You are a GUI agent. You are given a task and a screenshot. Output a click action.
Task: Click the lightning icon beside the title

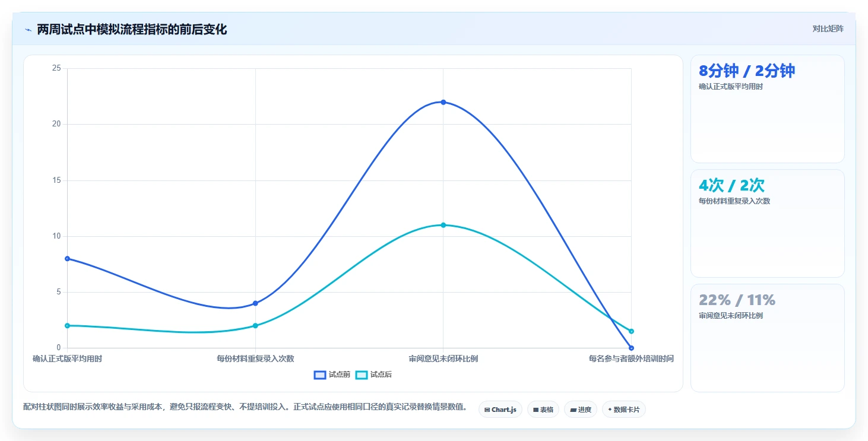tap(28, 30)
